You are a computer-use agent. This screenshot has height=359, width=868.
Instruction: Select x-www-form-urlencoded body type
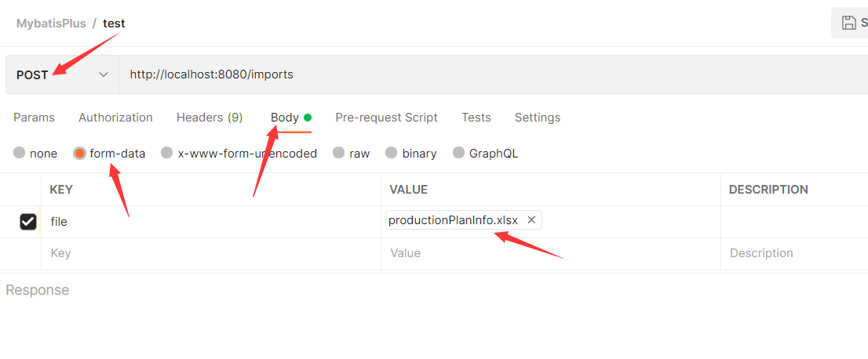click(167, 154)
